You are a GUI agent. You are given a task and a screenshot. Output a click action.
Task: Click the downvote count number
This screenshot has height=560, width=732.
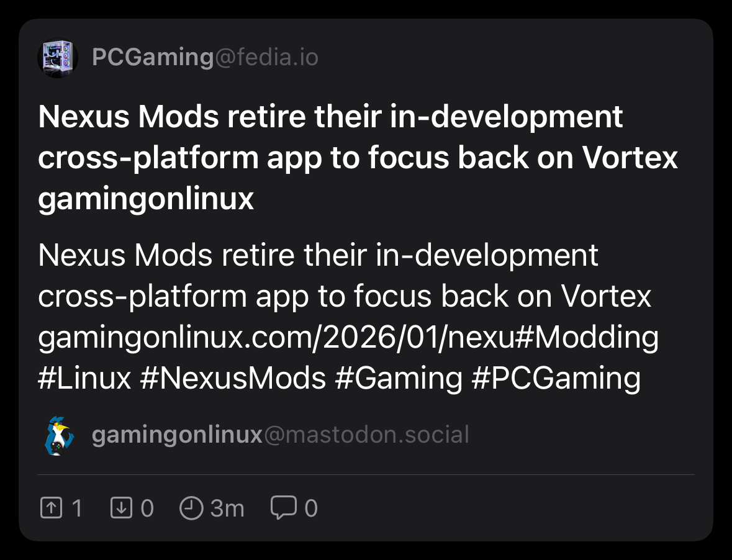[147, 509]
